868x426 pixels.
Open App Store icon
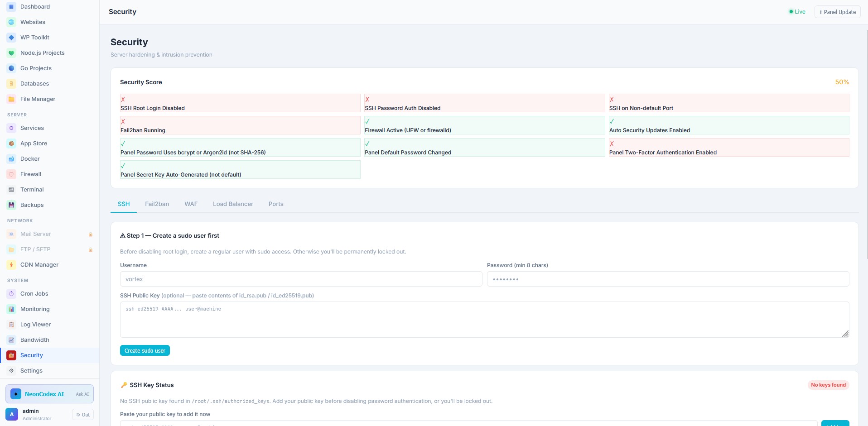point(11,144)
